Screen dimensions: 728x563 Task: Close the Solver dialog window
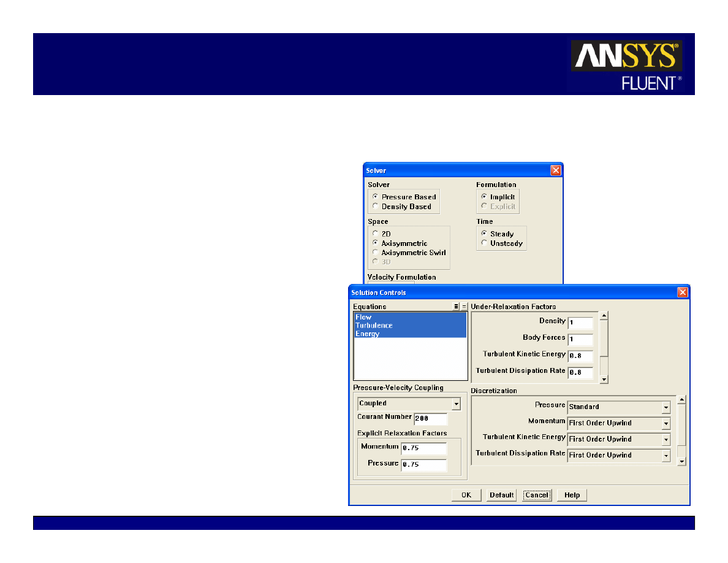(x=555, y=170)
